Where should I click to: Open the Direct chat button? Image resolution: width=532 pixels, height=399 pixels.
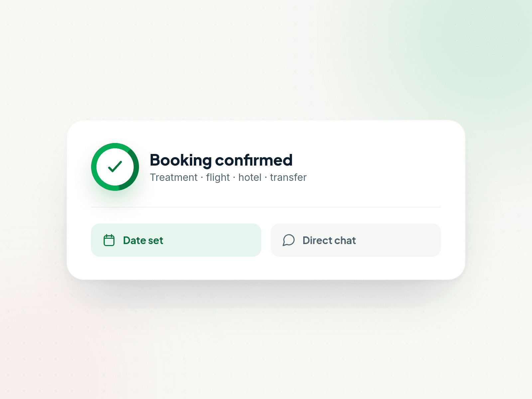click(356, 240)
